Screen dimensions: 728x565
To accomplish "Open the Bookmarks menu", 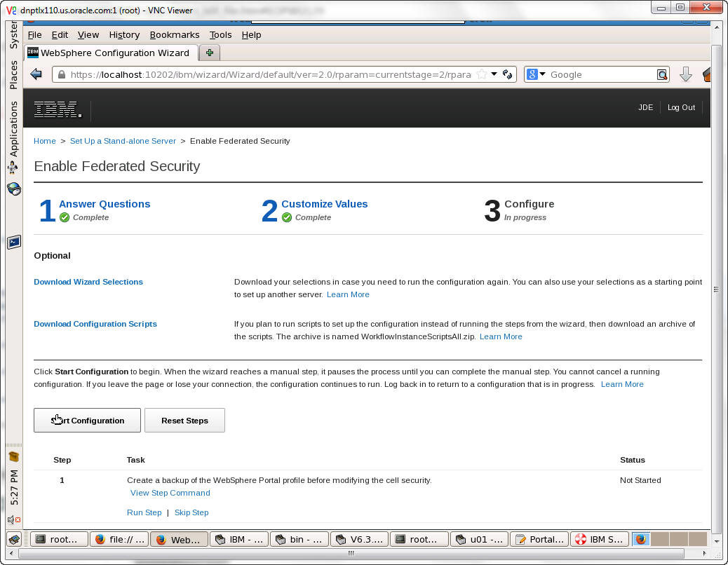I will click(x=174, y=35).
